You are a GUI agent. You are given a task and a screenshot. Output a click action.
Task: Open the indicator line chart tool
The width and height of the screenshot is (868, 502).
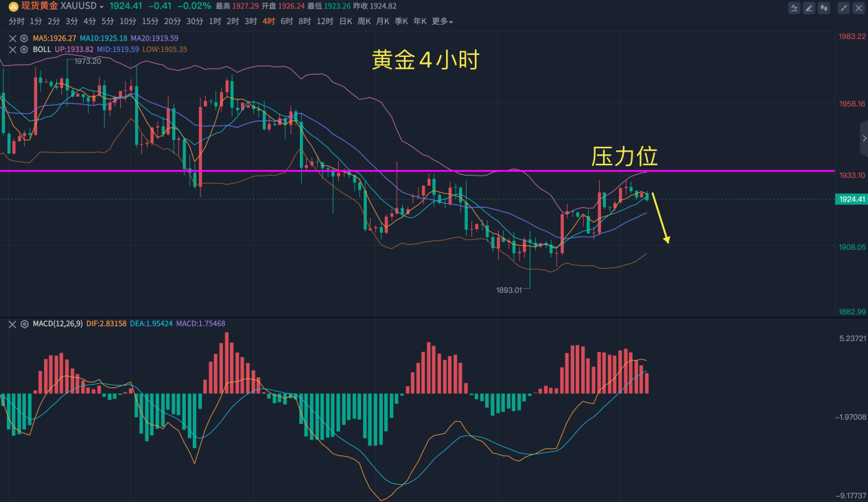coord(794,8)
